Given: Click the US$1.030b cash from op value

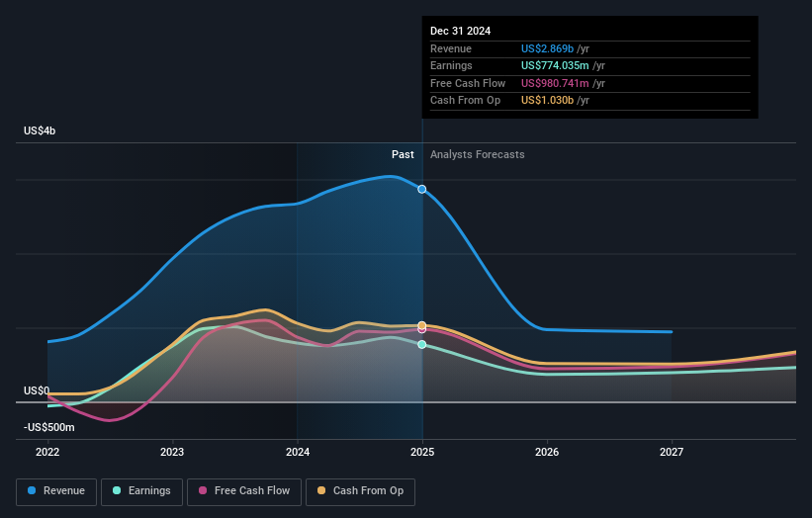Looking at the screenshot, I should coord(547,101).
